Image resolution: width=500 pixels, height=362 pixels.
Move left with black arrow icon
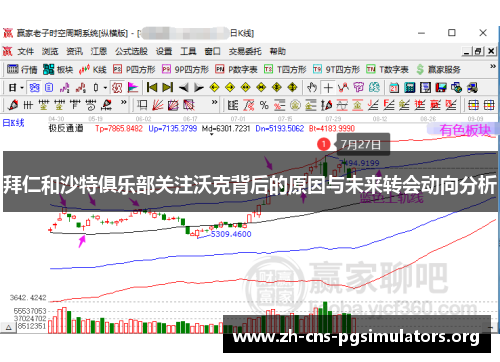click(184, 88)
